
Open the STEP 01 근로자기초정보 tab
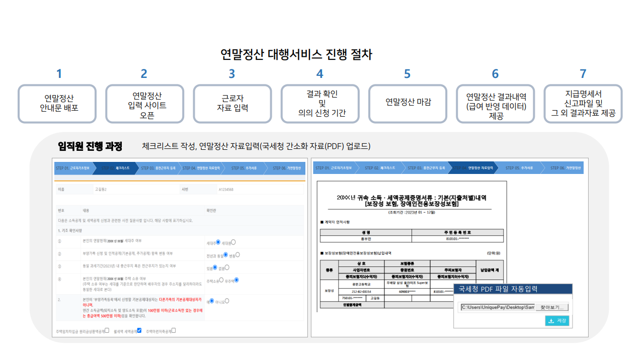pyautogui.click(x=73, y=168)
